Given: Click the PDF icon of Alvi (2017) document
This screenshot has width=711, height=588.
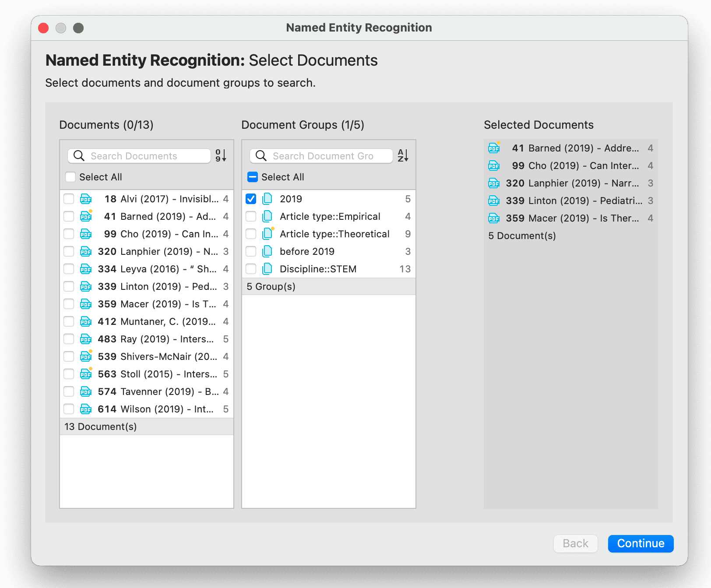Looking at the screenshot, I should tap(86, 199).
